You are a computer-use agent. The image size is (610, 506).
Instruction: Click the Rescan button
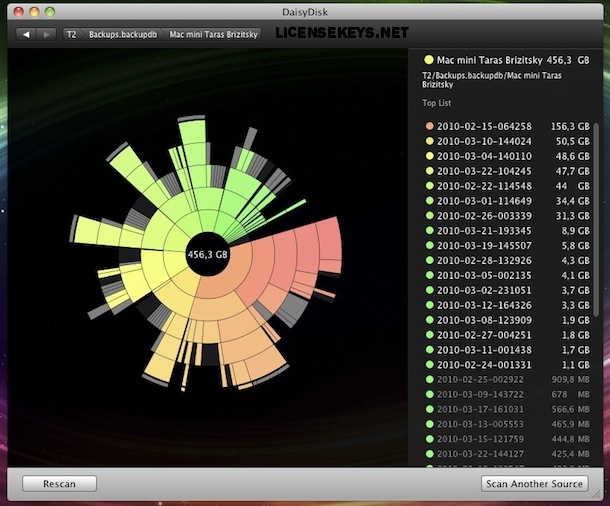tap(59, 483)
